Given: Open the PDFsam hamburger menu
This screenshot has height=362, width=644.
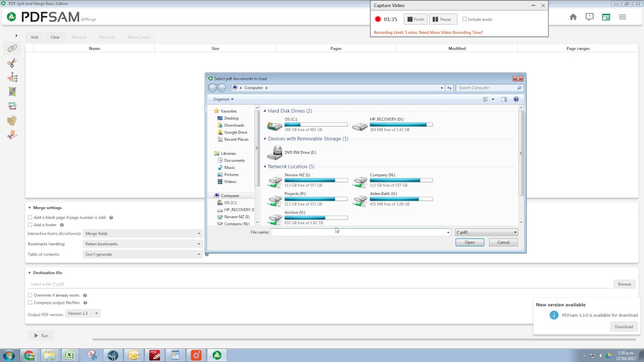Looking at the screenshot, I should pos(622,17).
